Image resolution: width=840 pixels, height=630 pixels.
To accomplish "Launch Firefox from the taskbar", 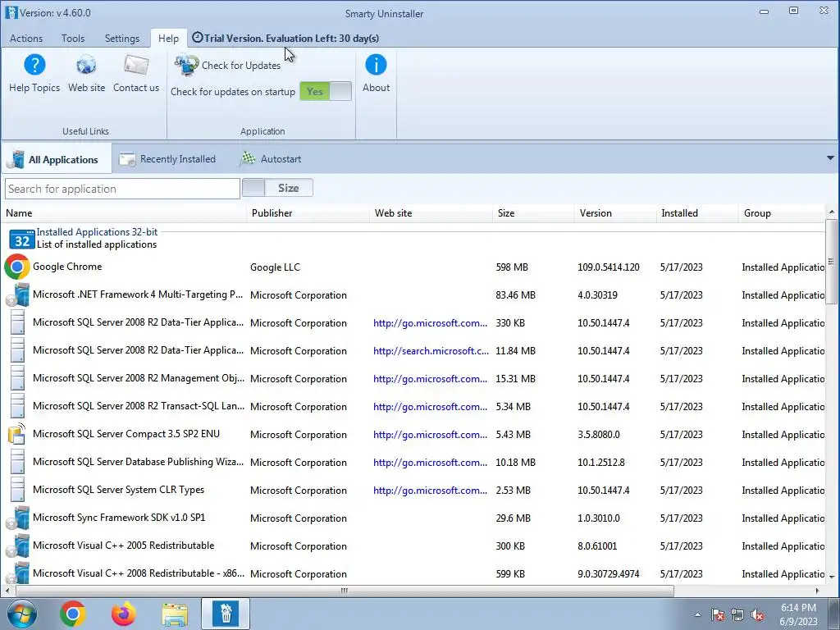I will 124,614.
